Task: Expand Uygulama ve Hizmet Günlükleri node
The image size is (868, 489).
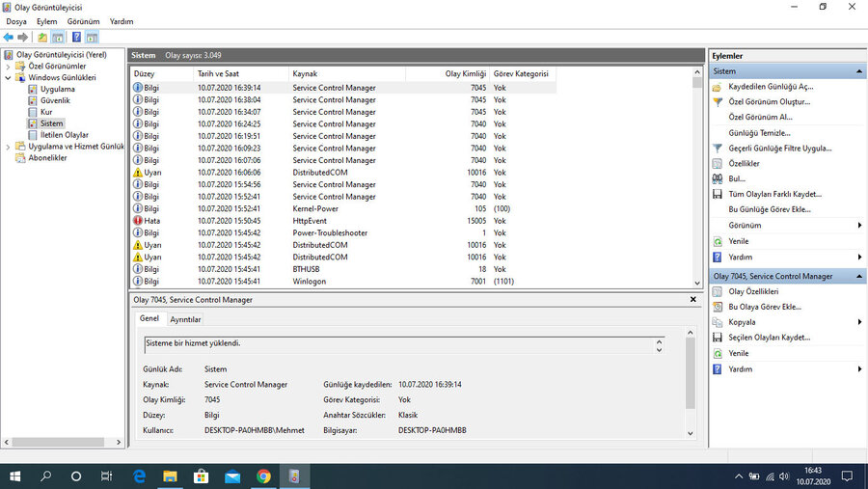Action: click(x=9, y=147)
